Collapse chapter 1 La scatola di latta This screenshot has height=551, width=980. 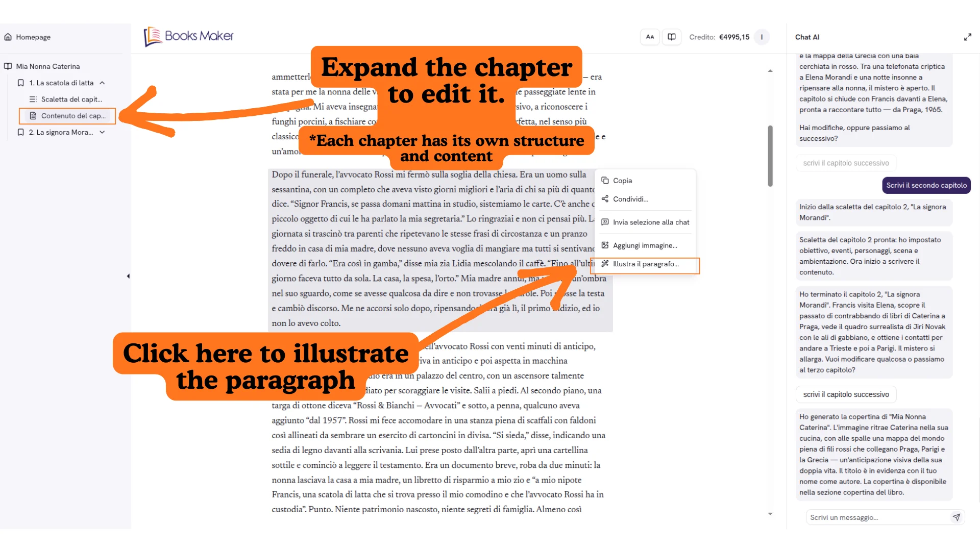(102, 83)
